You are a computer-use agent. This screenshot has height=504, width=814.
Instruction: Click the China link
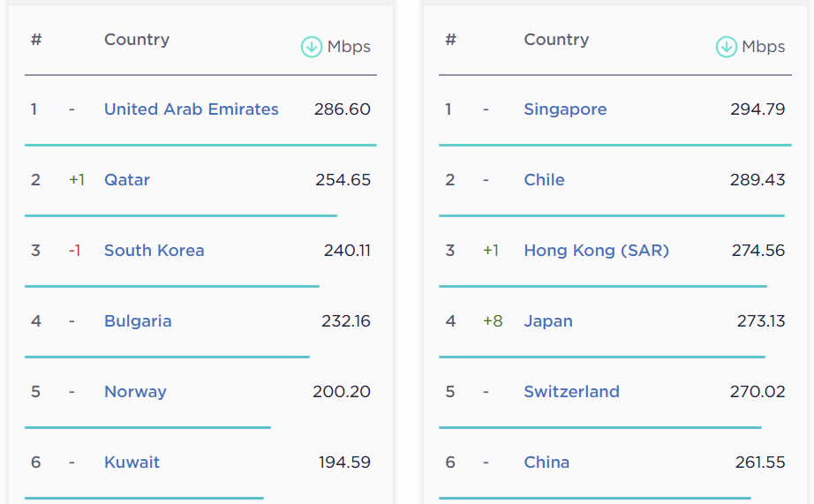[x=546, y=463]
